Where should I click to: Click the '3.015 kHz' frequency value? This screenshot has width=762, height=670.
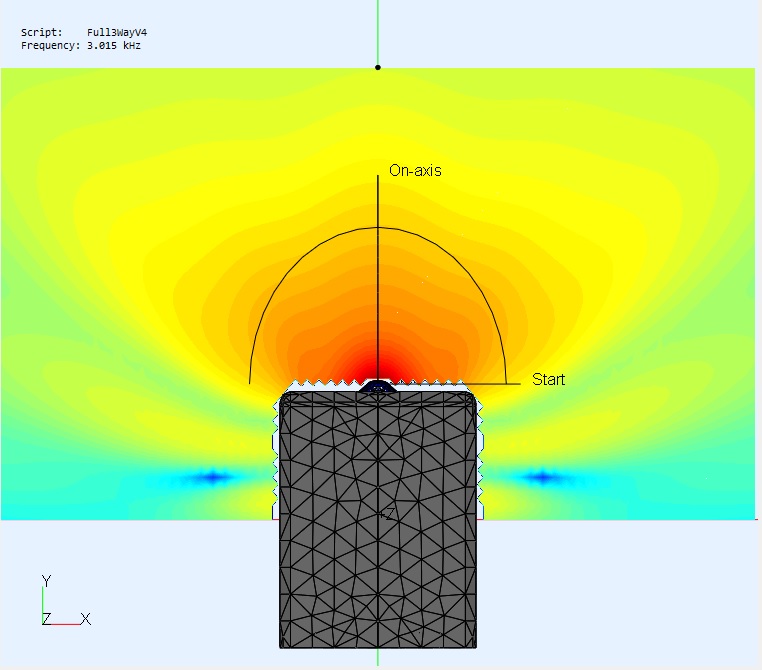pyautogui.click(x=114, y=46)
